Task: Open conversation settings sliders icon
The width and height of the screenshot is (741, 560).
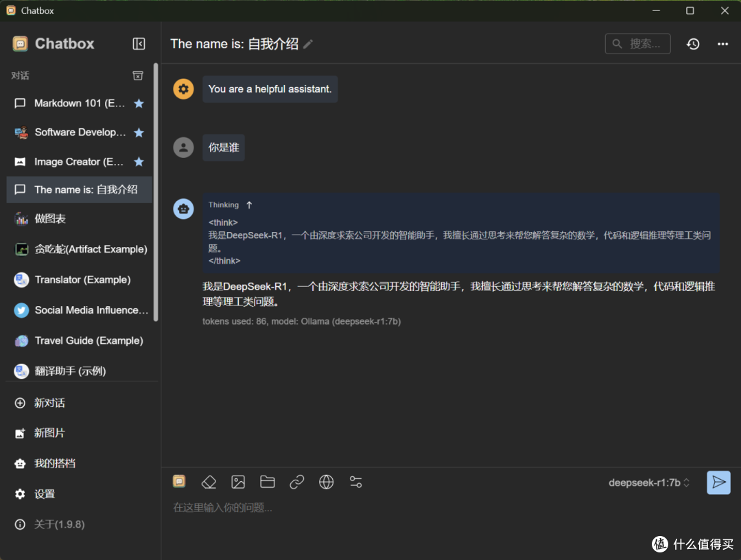Action: pos(356,482)
